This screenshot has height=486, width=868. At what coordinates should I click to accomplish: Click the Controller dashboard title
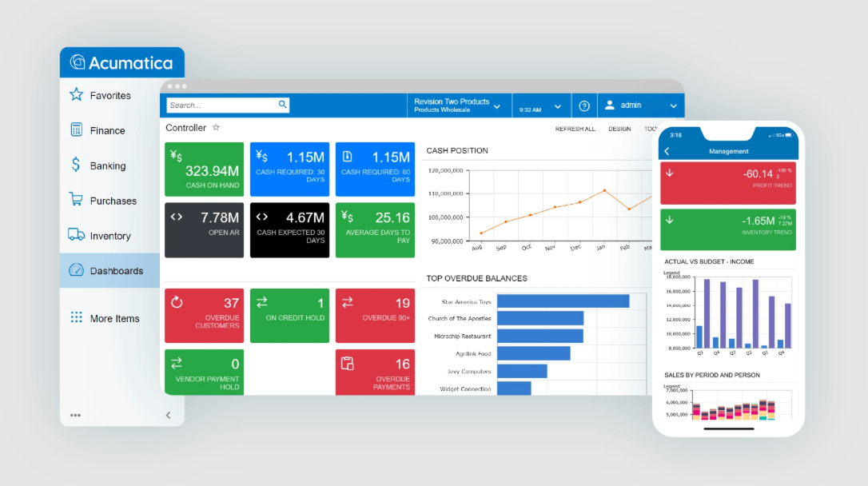click(186, 128)
